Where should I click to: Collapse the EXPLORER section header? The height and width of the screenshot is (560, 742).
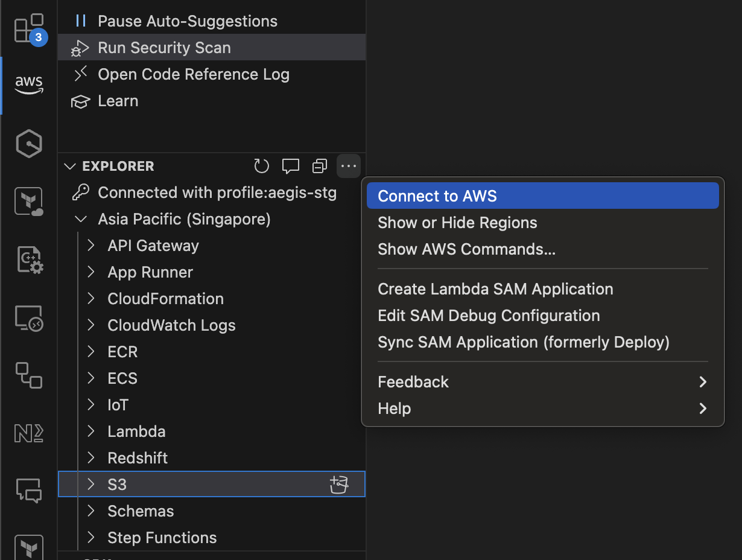tap(118, 166)
